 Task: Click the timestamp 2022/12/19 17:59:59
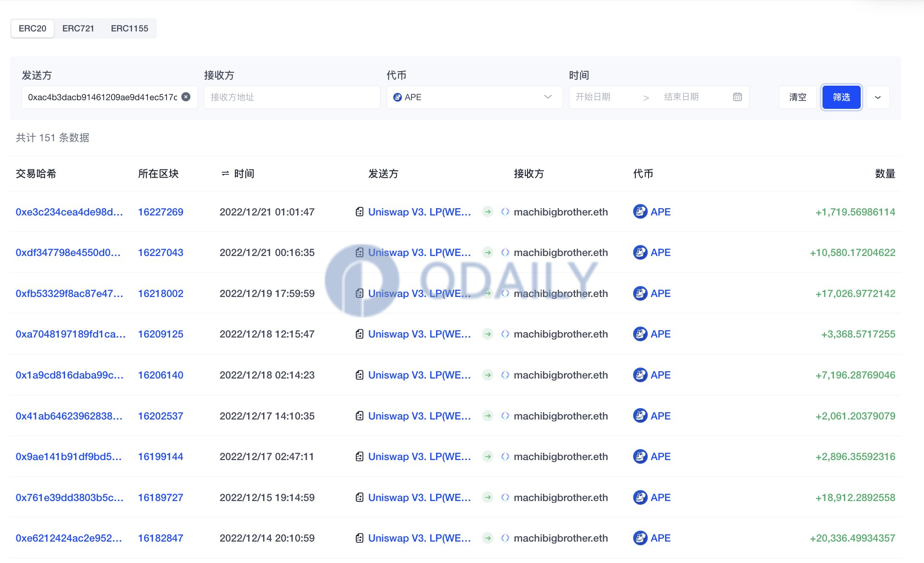(x=267, y=293)
